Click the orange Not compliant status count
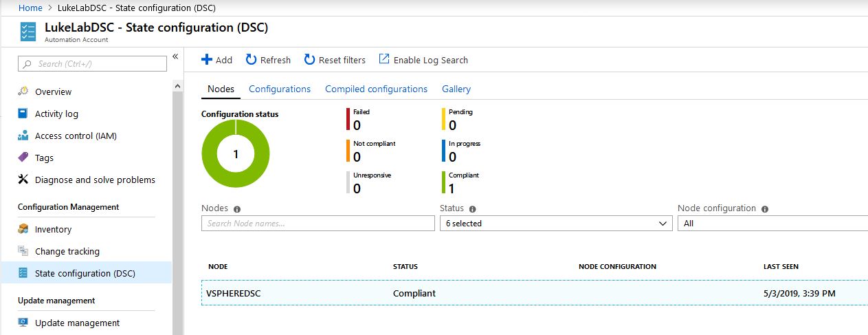The width and height of the screenshot is (868, 335). click(357, 157)
